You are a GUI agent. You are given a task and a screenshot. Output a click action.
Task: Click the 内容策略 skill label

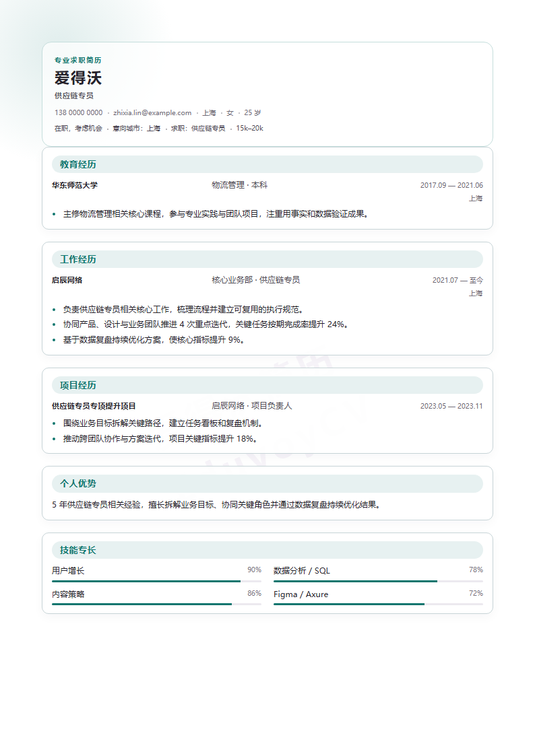(68, 594)
